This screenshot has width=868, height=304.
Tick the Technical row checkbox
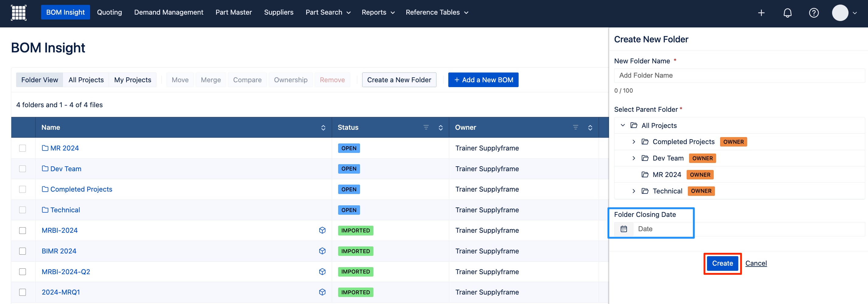coord(23,210)
